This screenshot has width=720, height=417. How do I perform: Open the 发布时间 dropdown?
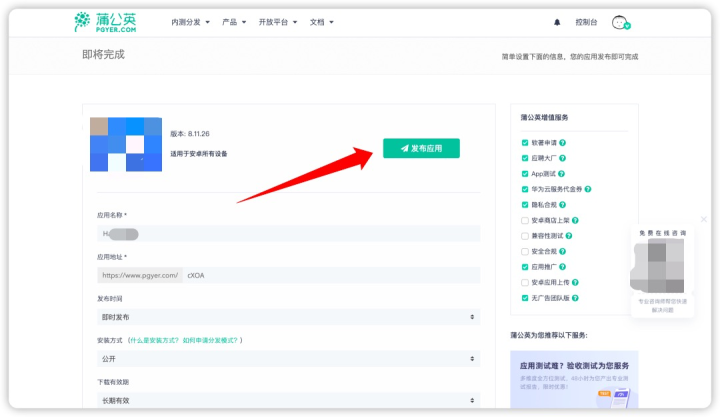coord(288,317)
